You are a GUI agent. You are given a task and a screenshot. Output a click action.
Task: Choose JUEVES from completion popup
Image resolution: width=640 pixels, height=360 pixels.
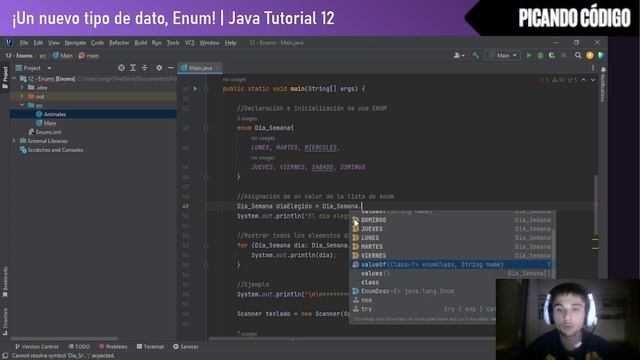pyautogui.click(x=451, y=229)
